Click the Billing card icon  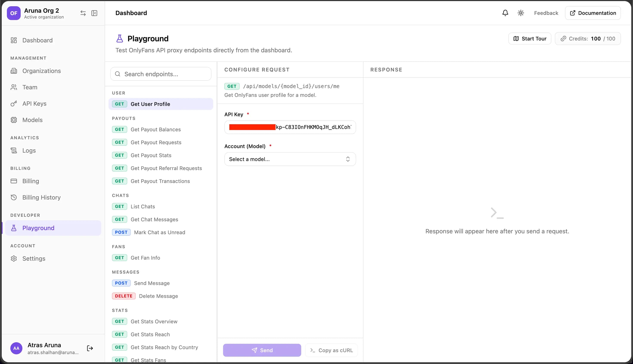click(x=14, y=181)
